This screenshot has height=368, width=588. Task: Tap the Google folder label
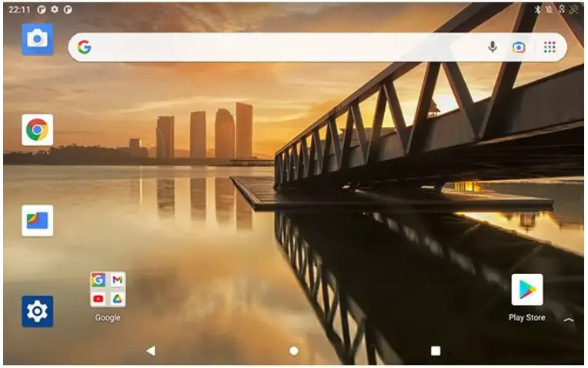tap(108, 317)
